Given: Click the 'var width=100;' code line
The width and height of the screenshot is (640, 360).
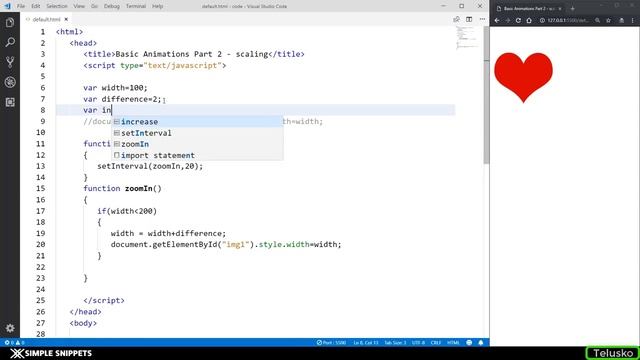Looking at the screenshot, I should click(x=116, y=88).
